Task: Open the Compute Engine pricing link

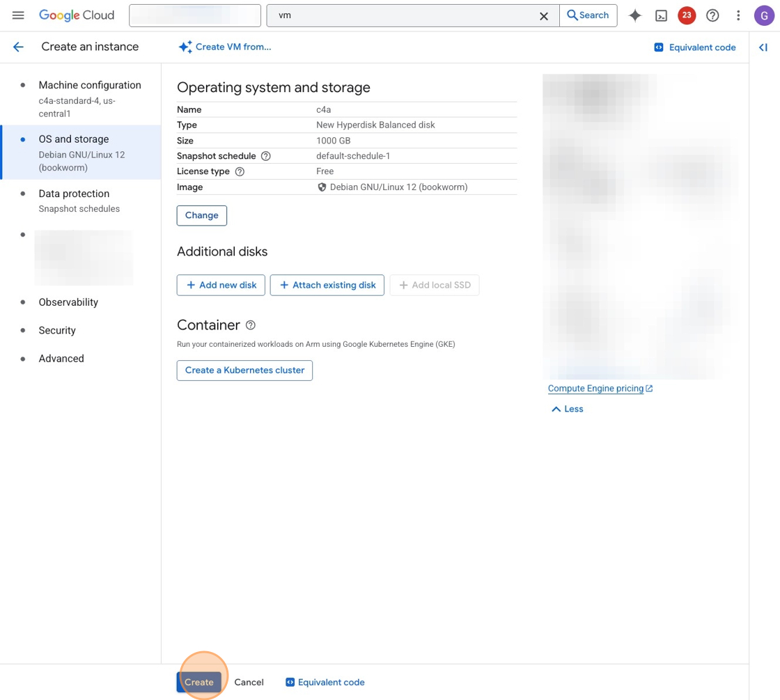Action: coord(600,389)
